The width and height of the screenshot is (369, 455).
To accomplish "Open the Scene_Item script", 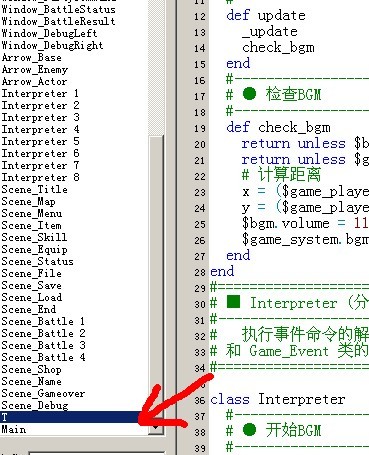I will point(31,225).
